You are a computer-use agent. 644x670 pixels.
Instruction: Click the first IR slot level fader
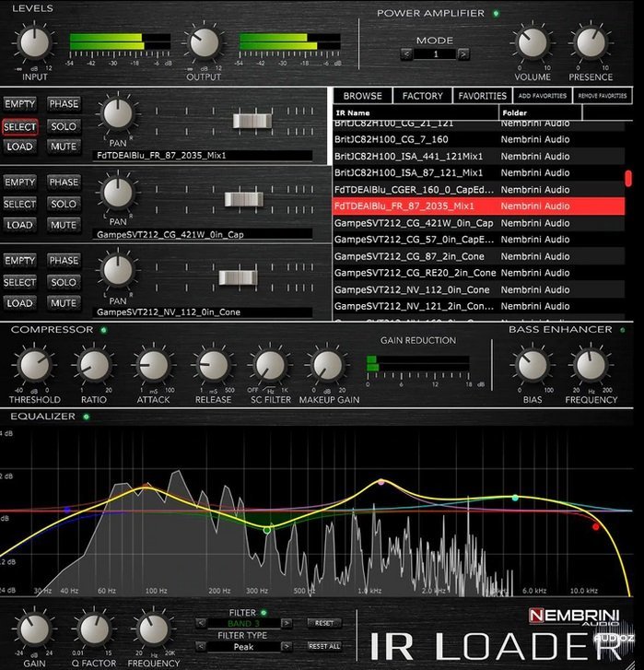pyautogui.click(x=252, y=121)
